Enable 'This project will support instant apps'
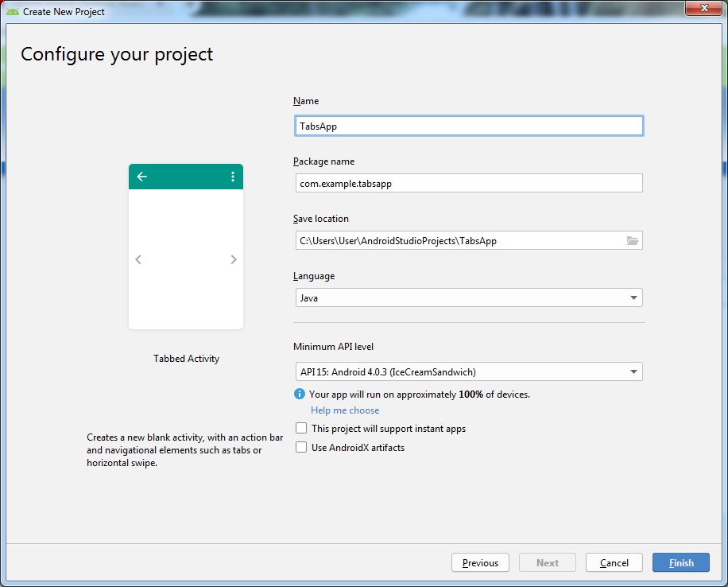Screen dimensions: 728x587 click(x=301, y=429)
